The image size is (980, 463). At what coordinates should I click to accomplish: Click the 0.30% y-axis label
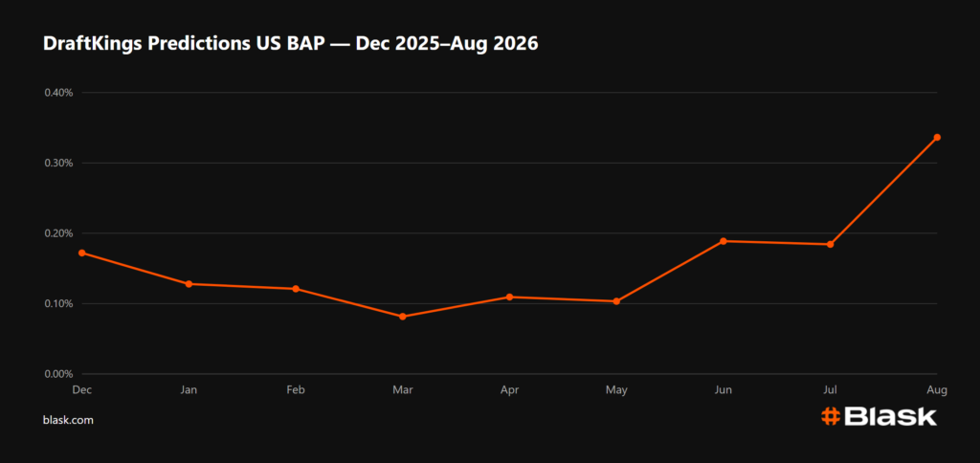58,163
